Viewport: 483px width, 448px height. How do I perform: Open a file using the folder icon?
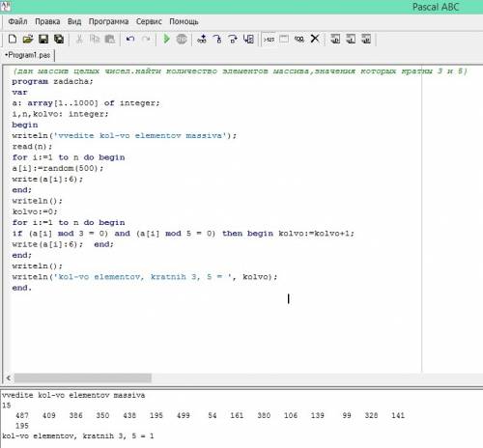tap(28, 40)
